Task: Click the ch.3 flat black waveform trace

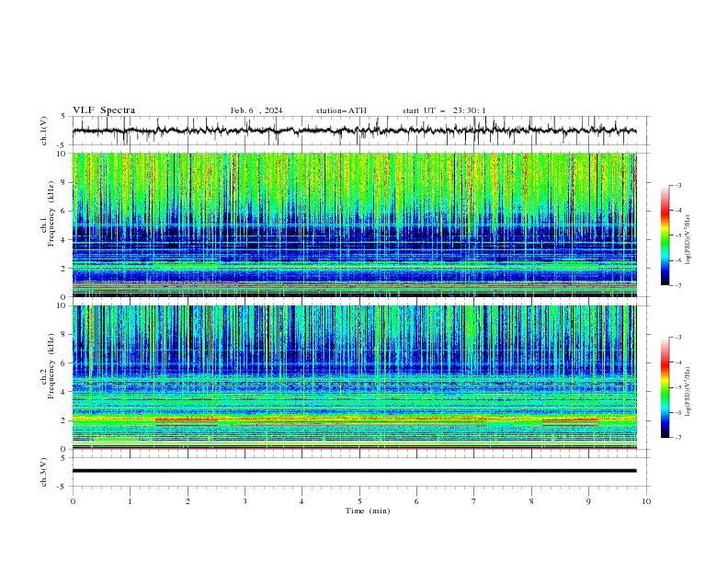Action: pyautogui.click(x=355, y=471)
